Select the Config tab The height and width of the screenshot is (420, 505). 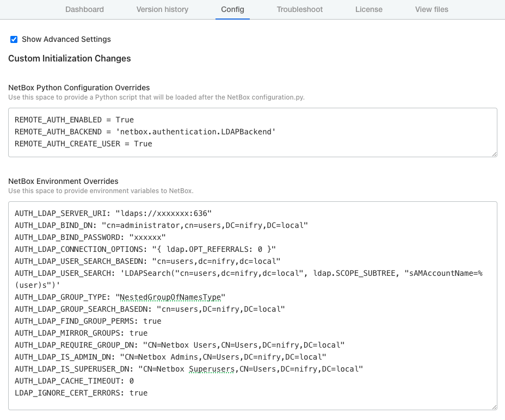[x=232, y=9]
